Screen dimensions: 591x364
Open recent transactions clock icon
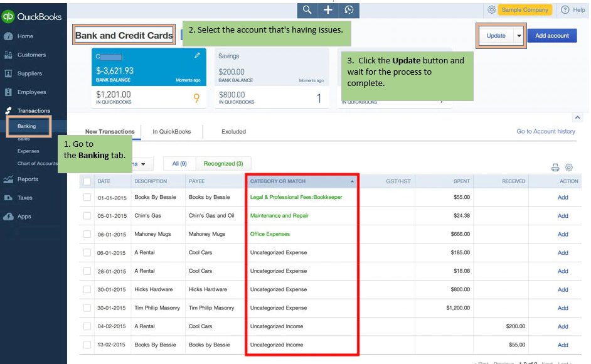[349, 10]
